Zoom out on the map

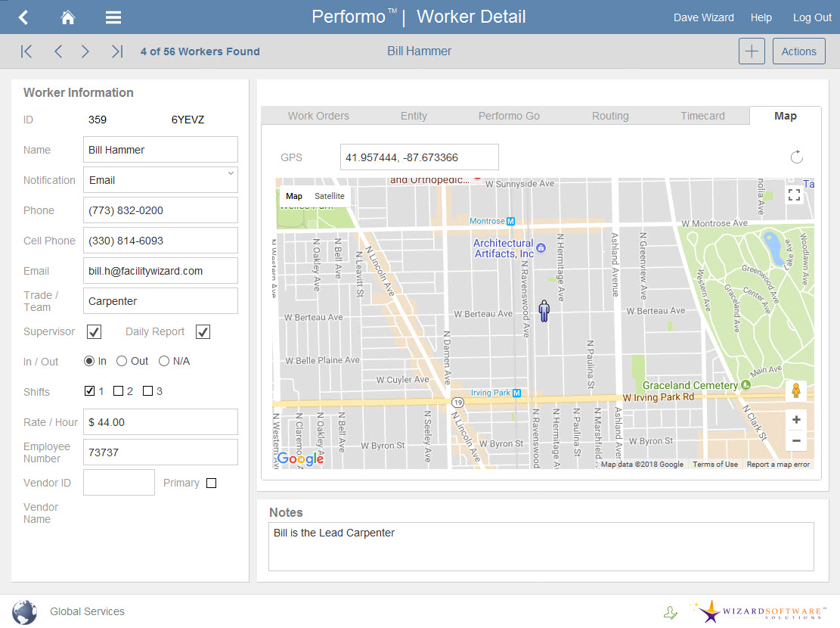(x=796, y=441)
